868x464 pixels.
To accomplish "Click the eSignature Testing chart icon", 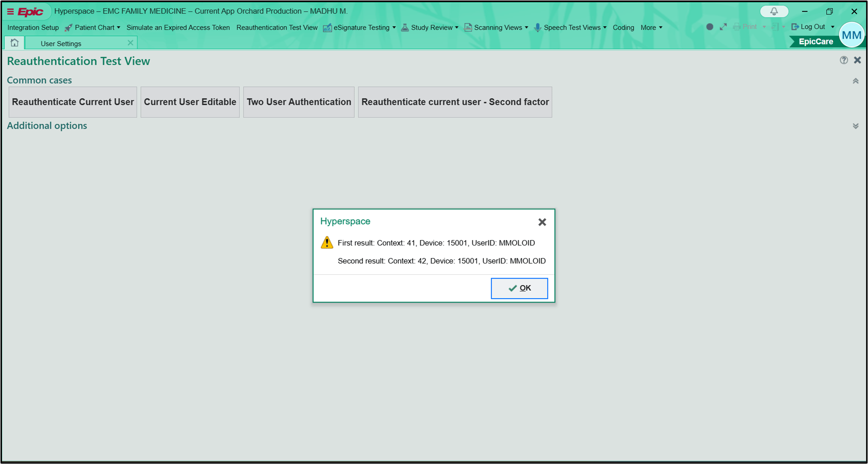I will click(327, 28).
